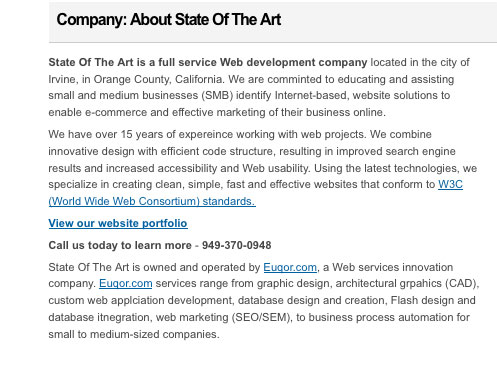Click 'Orange County, California' text

[158, 79]
